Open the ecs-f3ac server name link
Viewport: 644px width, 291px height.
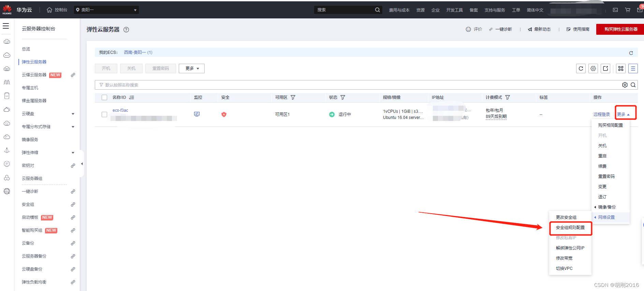(120, 110)
